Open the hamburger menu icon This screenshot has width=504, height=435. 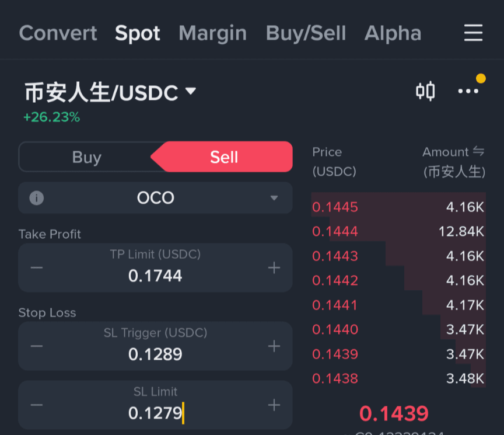coord(473,33)
